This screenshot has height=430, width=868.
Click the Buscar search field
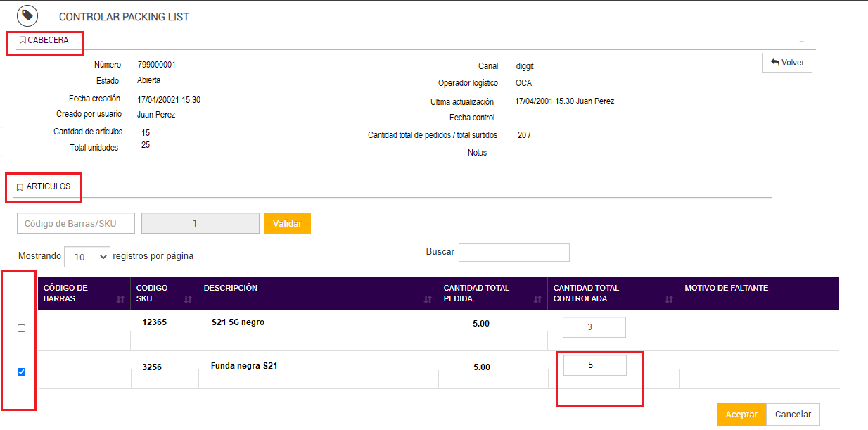click(513, 252)
